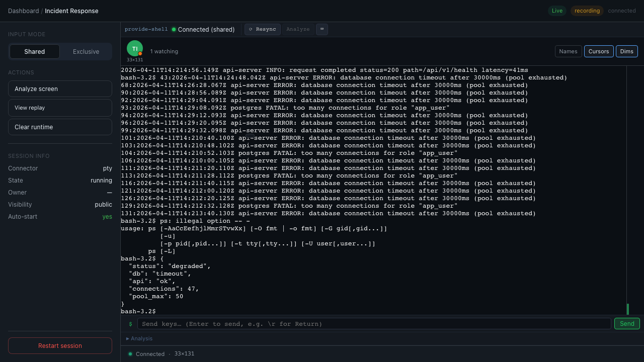Click the log line starting with 93:
644x362 pixels.
pyautogui.click(x=285, y=108)
